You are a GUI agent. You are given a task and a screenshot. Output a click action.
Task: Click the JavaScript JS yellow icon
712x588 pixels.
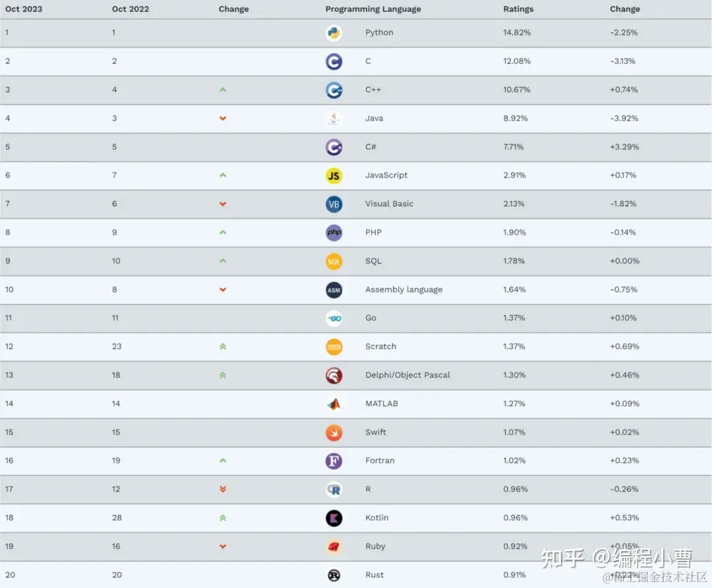334,176
